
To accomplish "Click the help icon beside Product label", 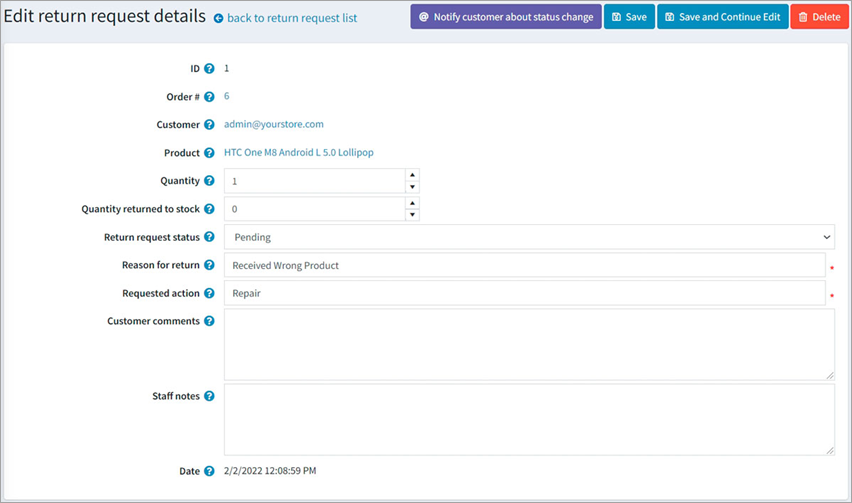I will pyautogui.click(x=209, y=153).
